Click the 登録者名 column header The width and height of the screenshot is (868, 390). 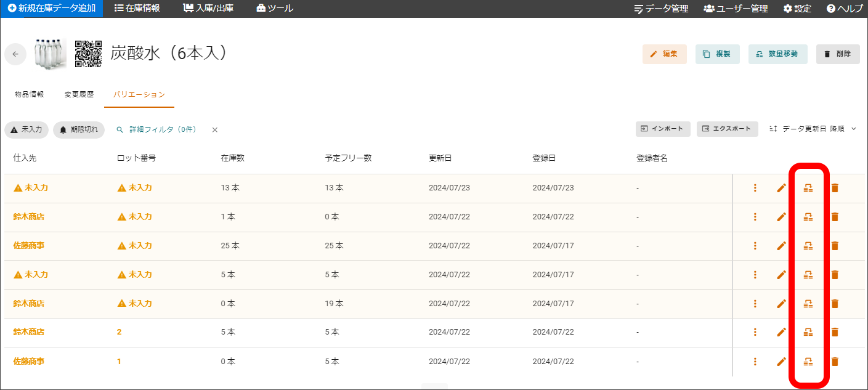coord(652,158)
